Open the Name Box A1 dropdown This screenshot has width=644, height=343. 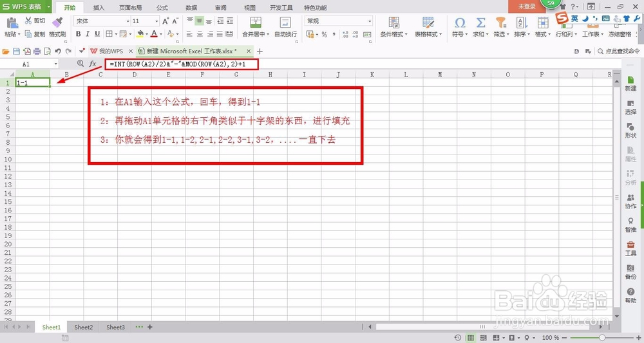coord(56,64)
